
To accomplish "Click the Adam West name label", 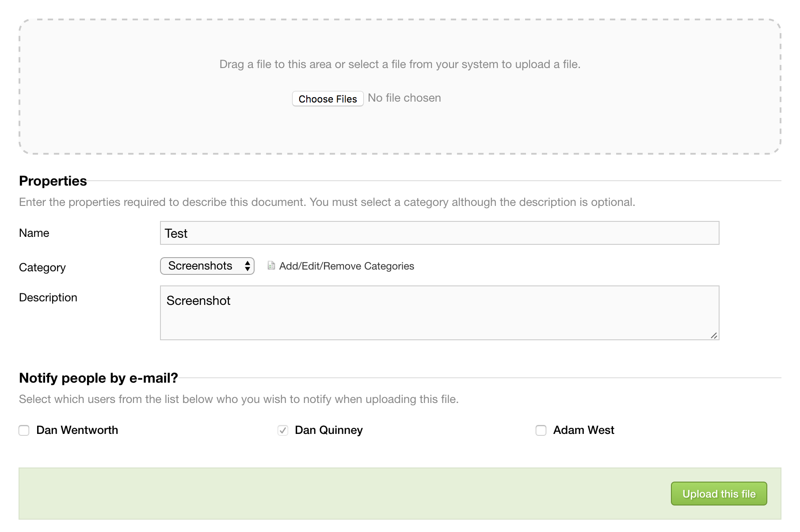I will point(584,430).
